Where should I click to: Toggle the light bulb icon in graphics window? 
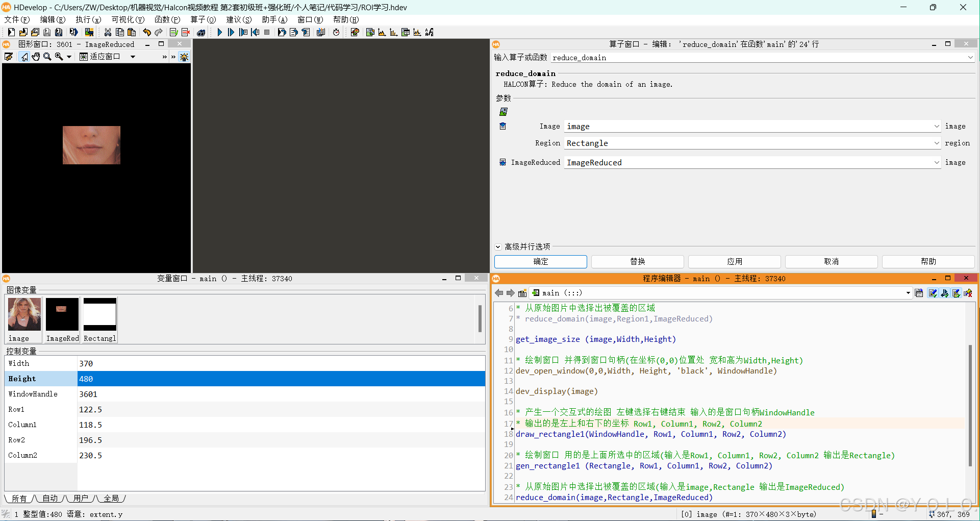pyautogui.click(x=184, y=57)
